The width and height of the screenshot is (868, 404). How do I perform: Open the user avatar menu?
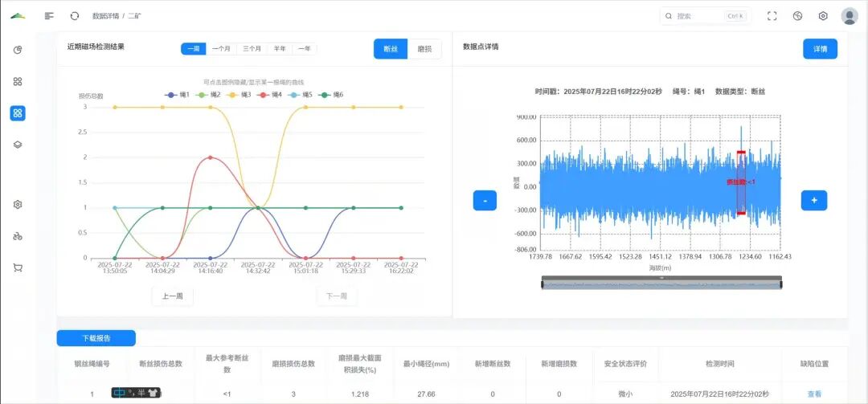tap(850, 16)
